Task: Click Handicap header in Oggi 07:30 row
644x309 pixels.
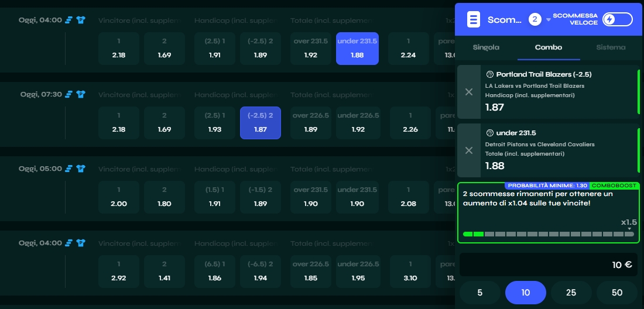Action: (235, 94)
